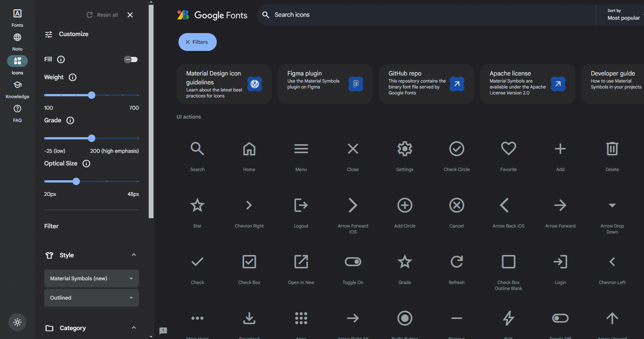The width and height of the screenshot is (644, 339).
Task: Collapse the Category filter section
Action: click(134, 328)
